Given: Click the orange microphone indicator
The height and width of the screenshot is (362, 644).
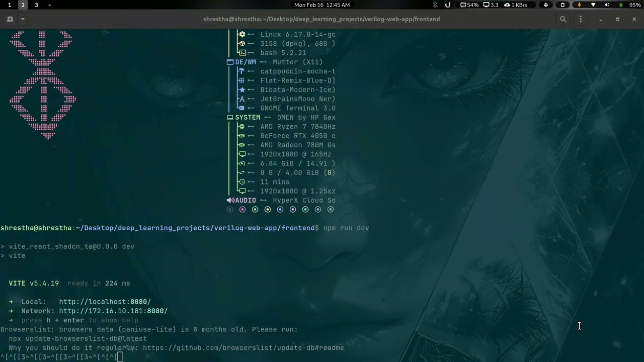Looking at the screenshot, I should click(x=579, y=5).
